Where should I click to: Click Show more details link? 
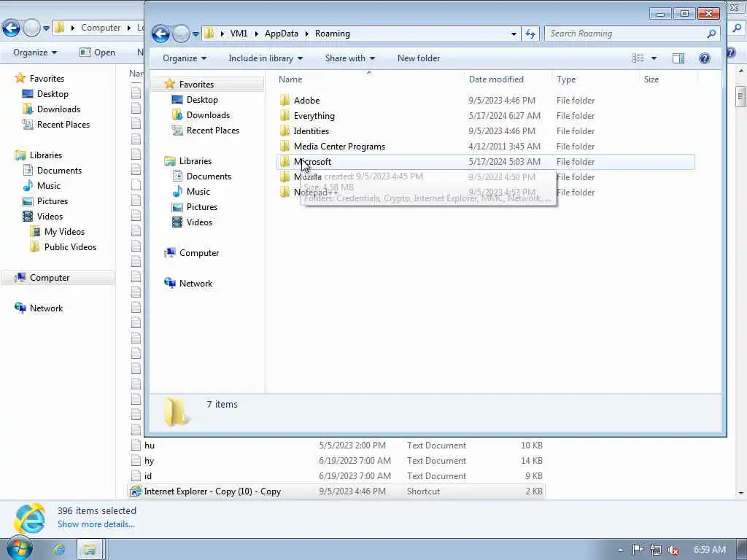click(x=96, y=524)
